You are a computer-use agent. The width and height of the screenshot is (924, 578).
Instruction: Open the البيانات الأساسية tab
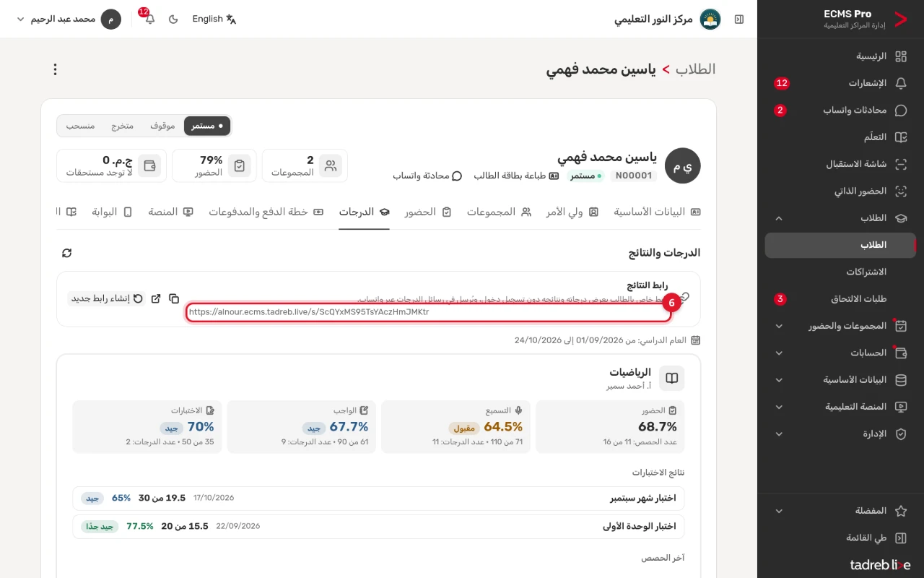[657, 212]
